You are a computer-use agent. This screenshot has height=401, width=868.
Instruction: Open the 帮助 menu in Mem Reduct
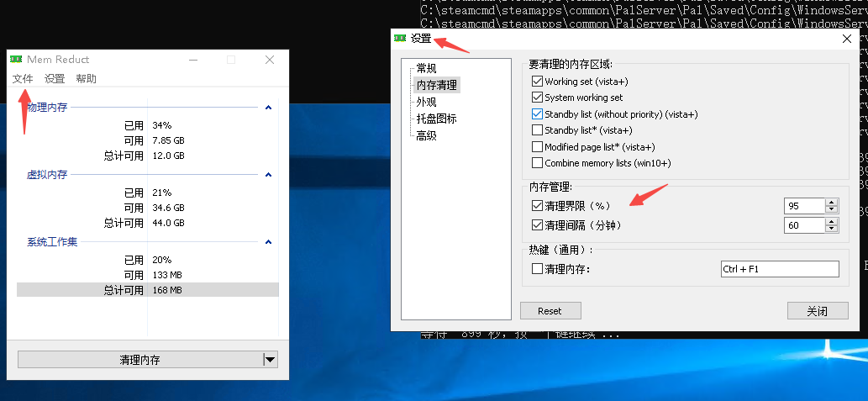tap(87, 79)
